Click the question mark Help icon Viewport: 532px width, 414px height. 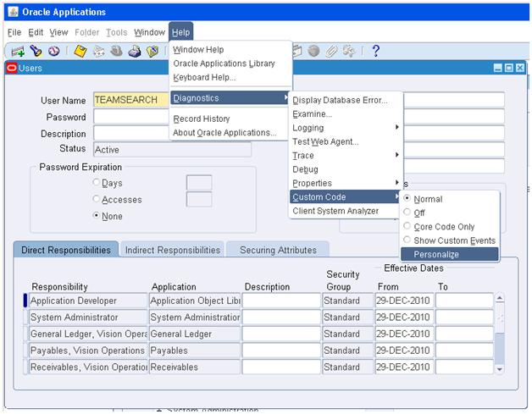click(x=375, y=51)
